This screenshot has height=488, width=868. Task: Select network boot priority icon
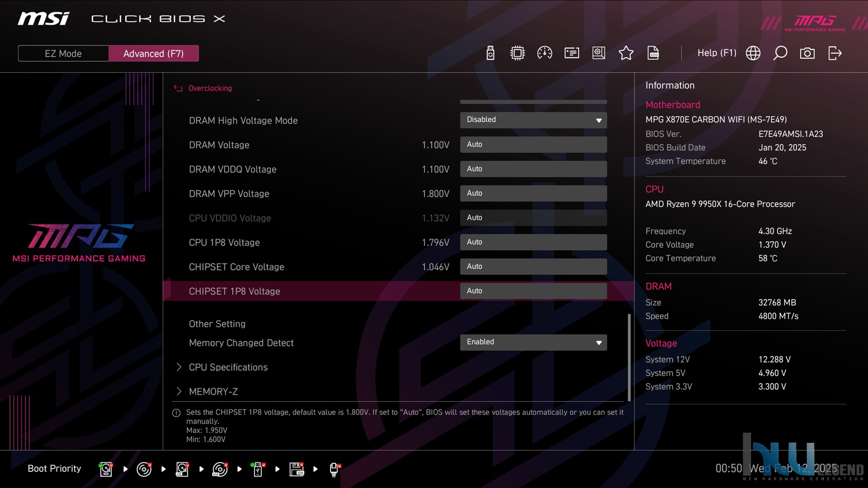click(334, 469)
